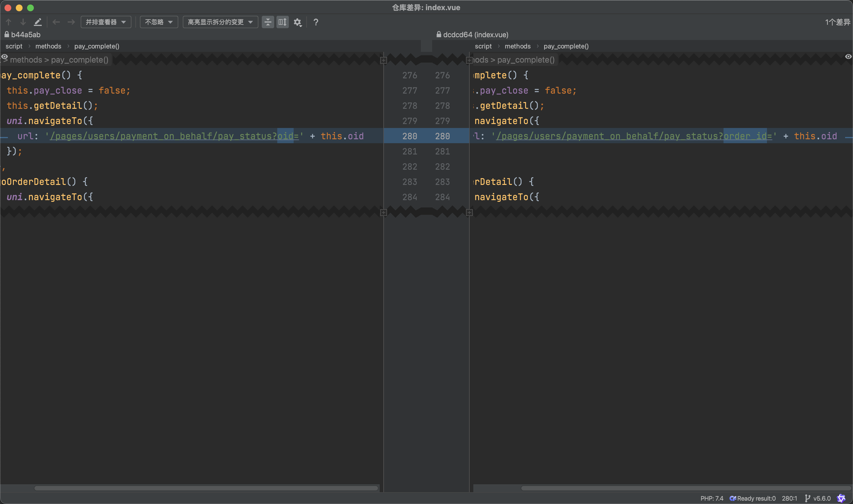The width and height of the screenshot is (853, 504).
Task: Expand top folded region on right pane
Action: [x=469, y=60]
